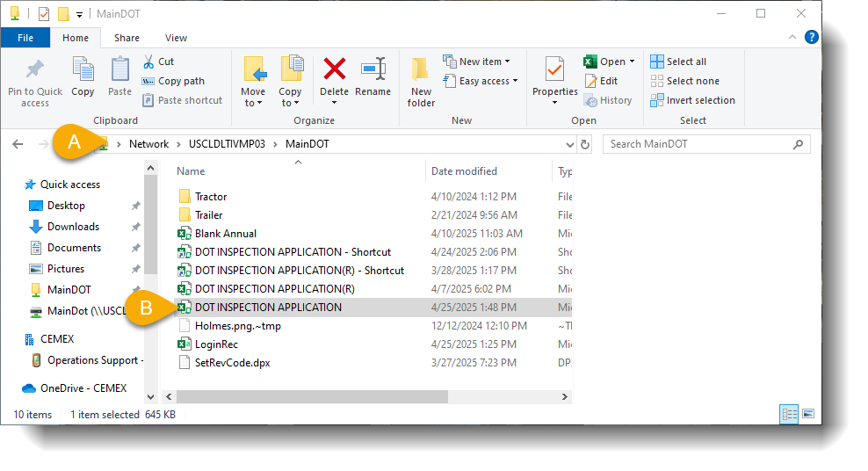Click USCLDLTIVMP03 in the address path

pos(227,144)
